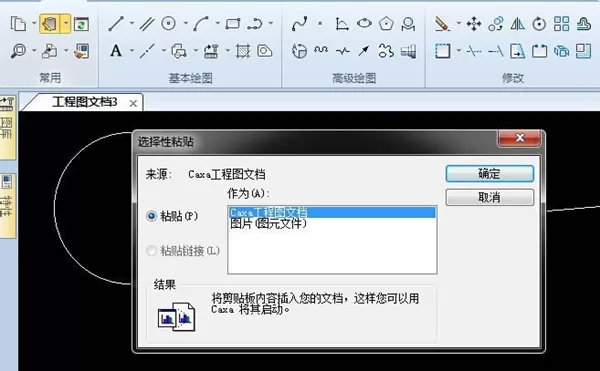This screenshot has width=600, height=371.
Task: Open the Paste icon dropdown arrow
Action: point(66,24)
